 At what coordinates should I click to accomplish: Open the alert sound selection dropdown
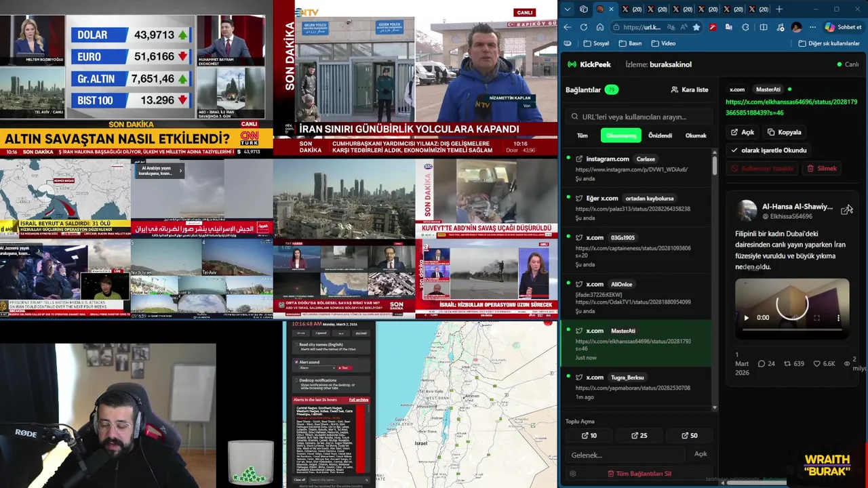tap(317, 368)
